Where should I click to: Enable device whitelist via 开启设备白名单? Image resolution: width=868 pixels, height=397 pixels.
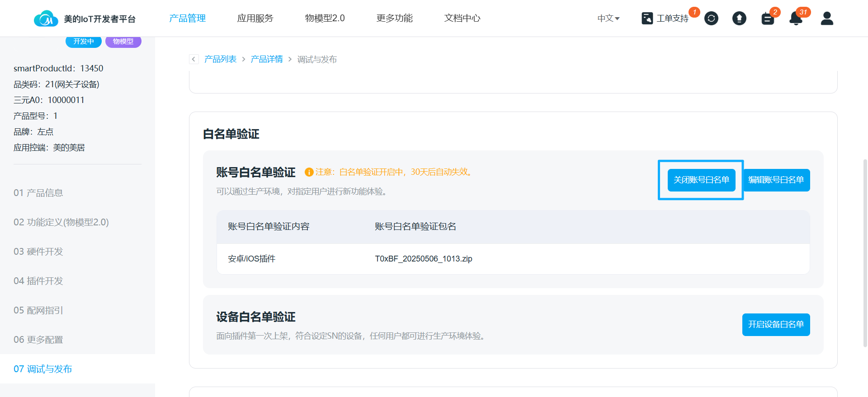(776, 325)
